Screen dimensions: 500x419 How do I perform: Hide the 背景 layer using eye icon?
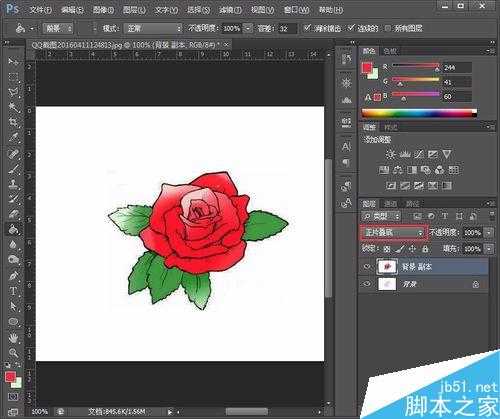point(367,284)
